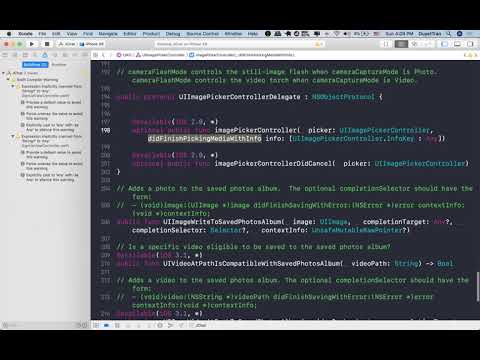Viewport: 480px width, 360px height.
Task: Open the Debug menu
Action: 173,34
